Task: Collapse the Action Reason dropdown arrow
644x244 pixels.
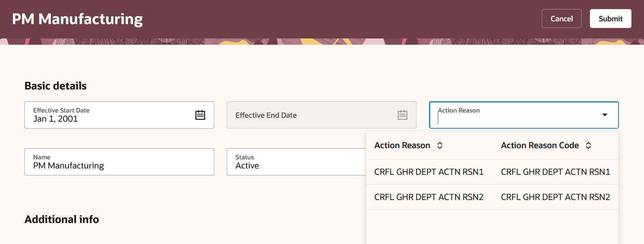Action: pos(605,115)
